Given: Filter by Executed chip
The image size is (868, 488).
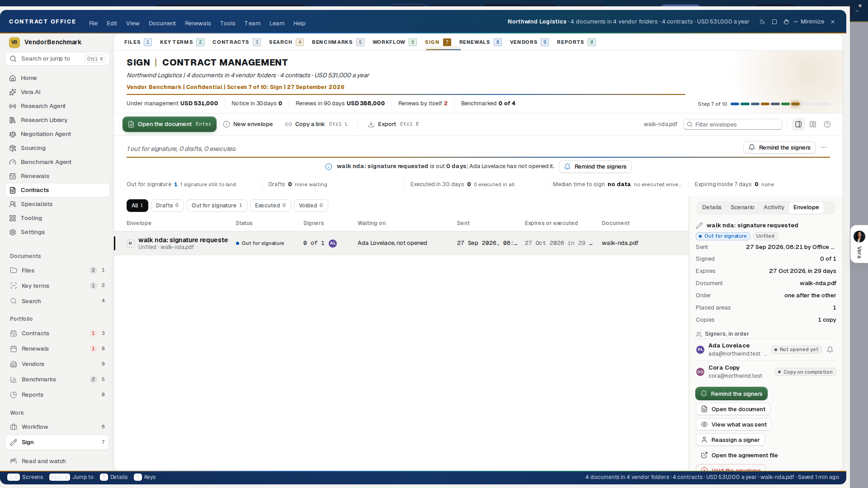Looking at the screenshot, I should click(x=270, y=206).
